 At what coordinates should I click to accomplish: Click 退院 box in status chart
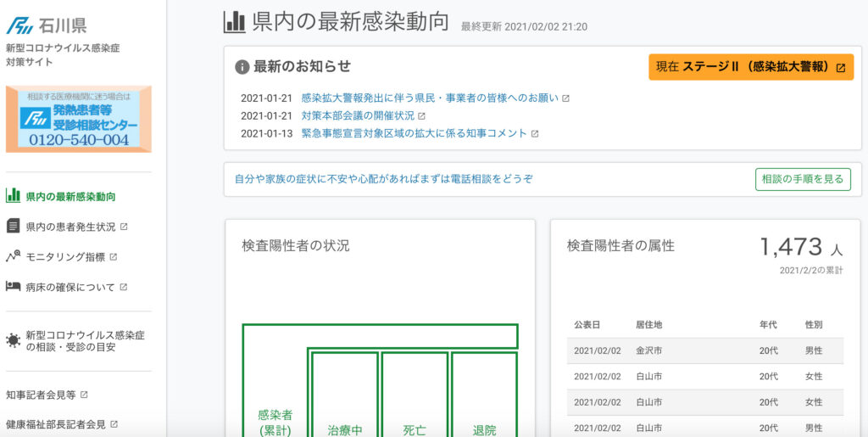click(x=484, y=395)
